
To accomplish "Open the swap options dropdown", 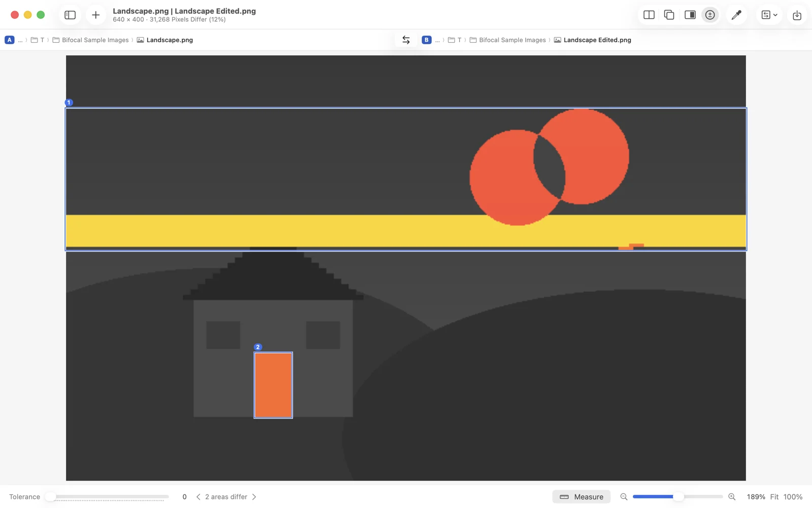I will (769, 15).
